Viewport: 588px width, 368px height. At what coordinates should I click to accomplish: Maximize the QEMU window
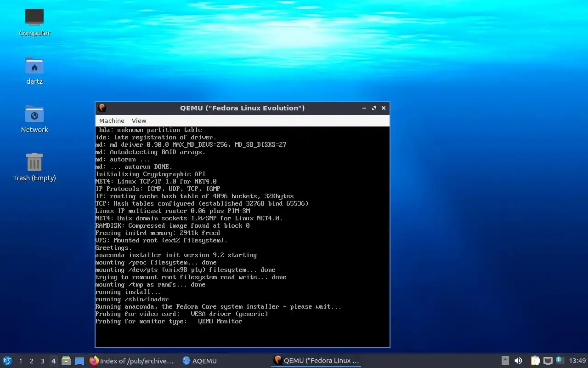[x=374, y=108]
